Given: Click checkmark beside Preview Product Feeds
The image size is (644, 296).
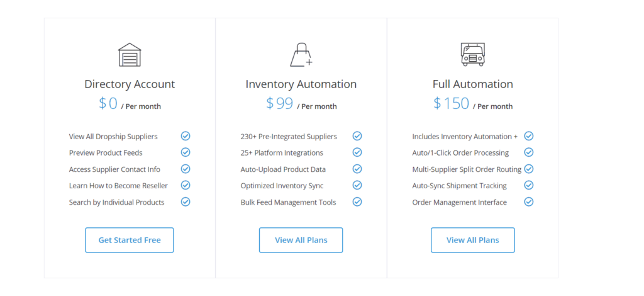Looking at the screenshot, I should tap(186, 152).
